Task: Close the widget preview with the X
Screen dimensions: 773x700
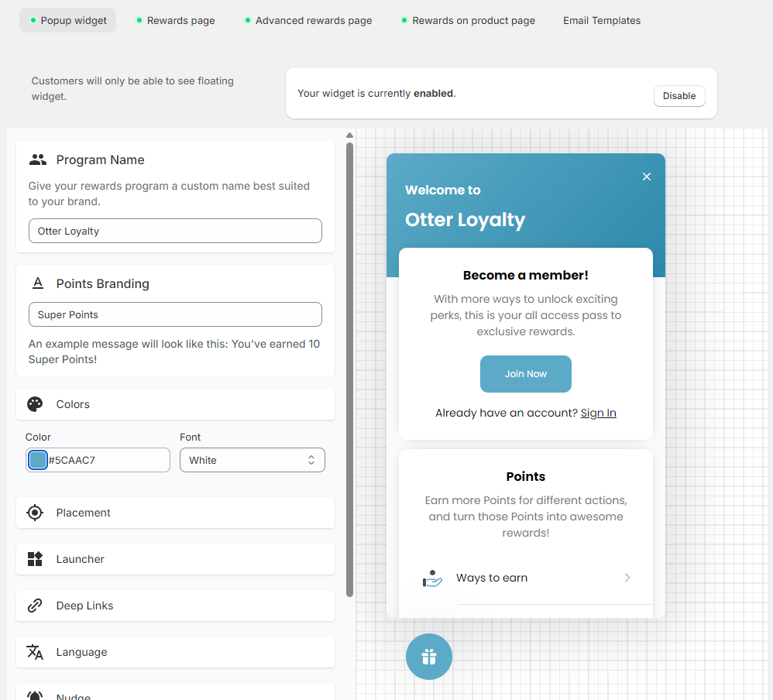Action: (x=647, y=177)
